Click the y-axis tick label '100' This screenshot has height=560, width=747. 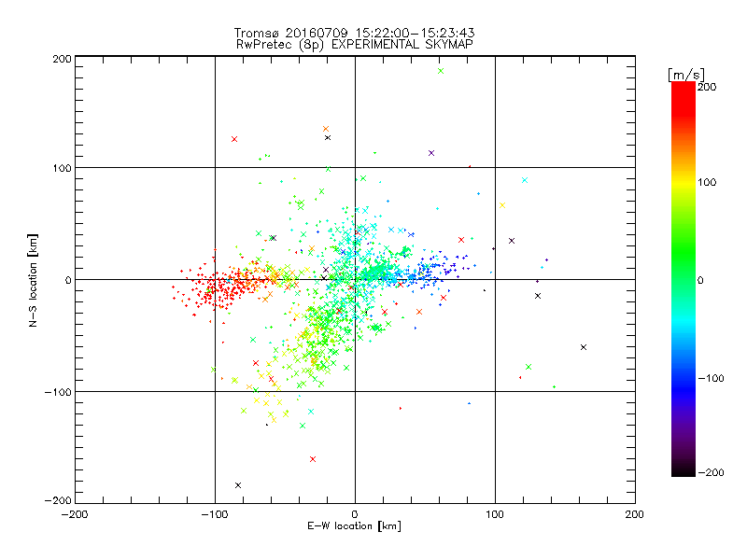tap(63, 168)
